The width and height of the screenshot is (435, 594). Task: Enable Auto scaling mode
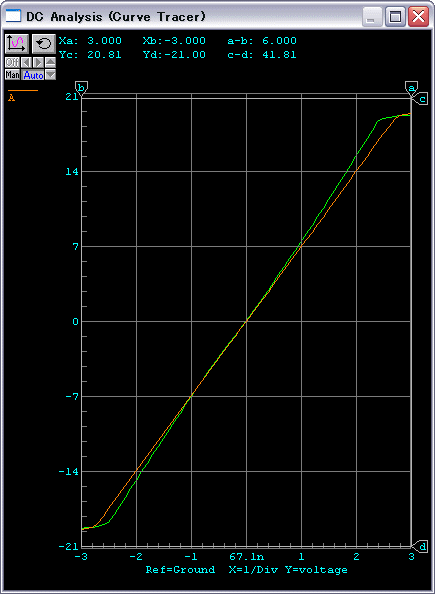[x=33, y=75]
